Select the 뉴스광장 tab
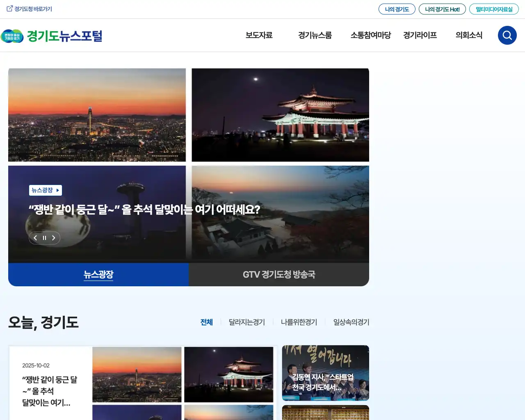The image size is (525, 420). (98, 274)
